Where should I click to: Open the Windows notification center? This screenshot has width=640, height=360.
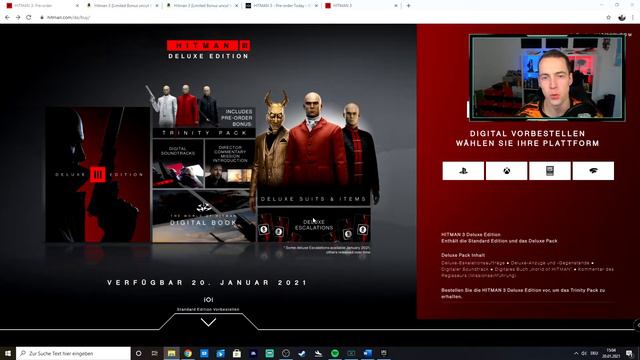tap(630, 353)
